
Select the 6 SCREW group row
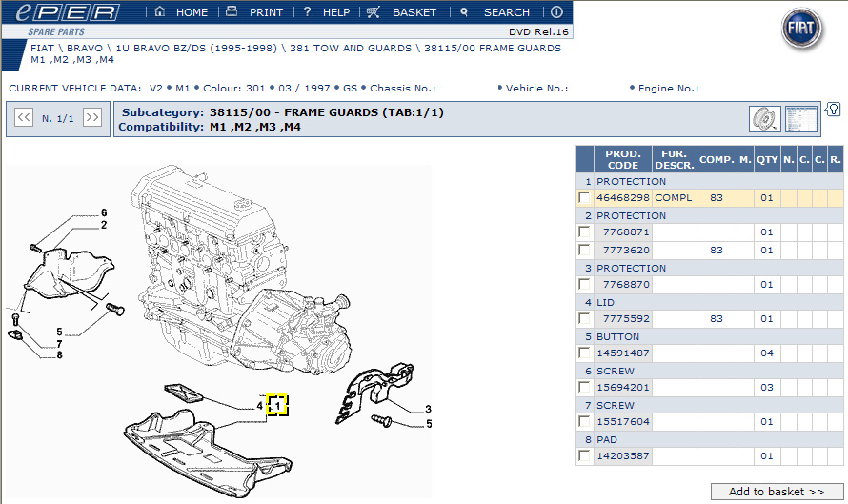[x=710, y=371]
